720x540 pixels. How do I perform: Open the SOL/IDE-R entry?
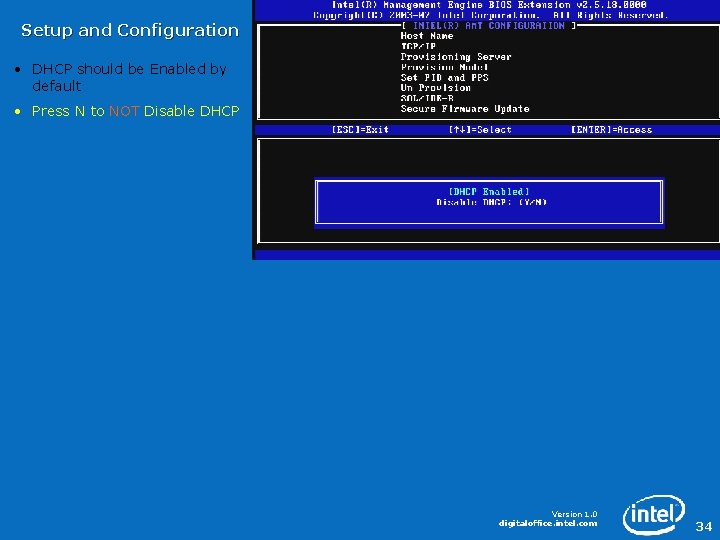coord(427,98)
